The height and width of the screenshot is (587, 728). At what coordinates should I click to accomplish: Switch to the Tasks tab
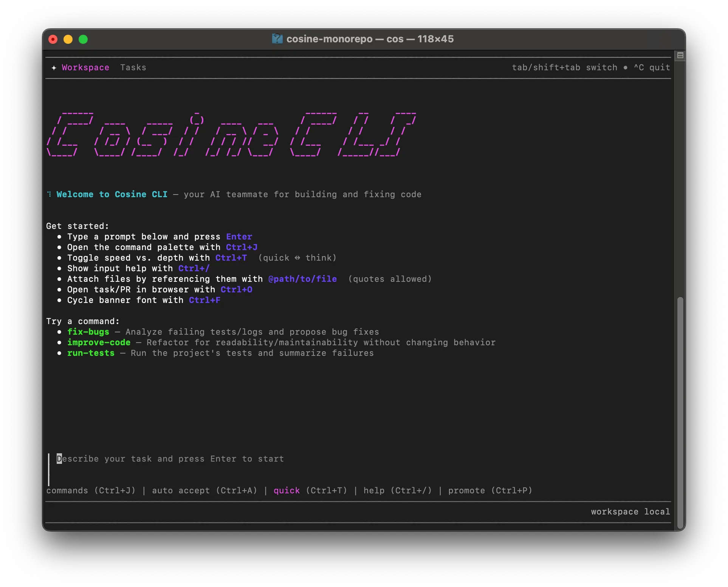pyautogui.click(x=133, y=68)
